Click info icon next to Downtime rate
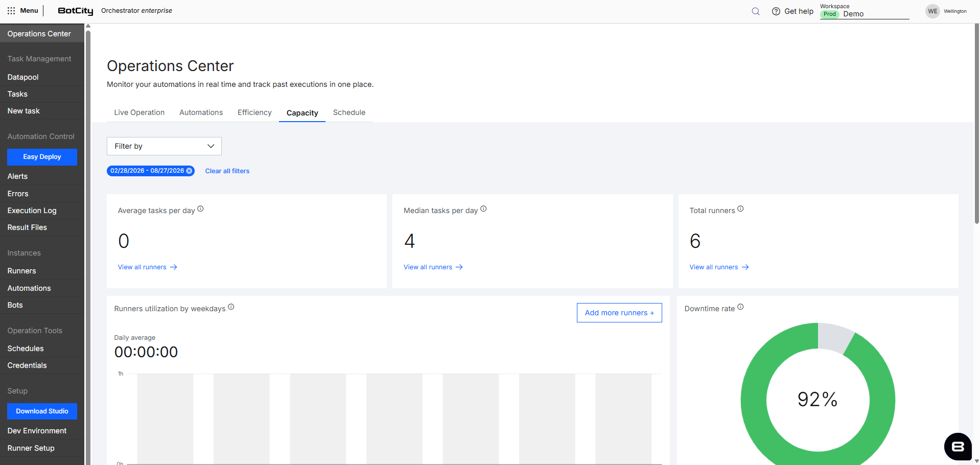Screen dimensions: 980x465 pyautogui.click(x=740, y=307)
